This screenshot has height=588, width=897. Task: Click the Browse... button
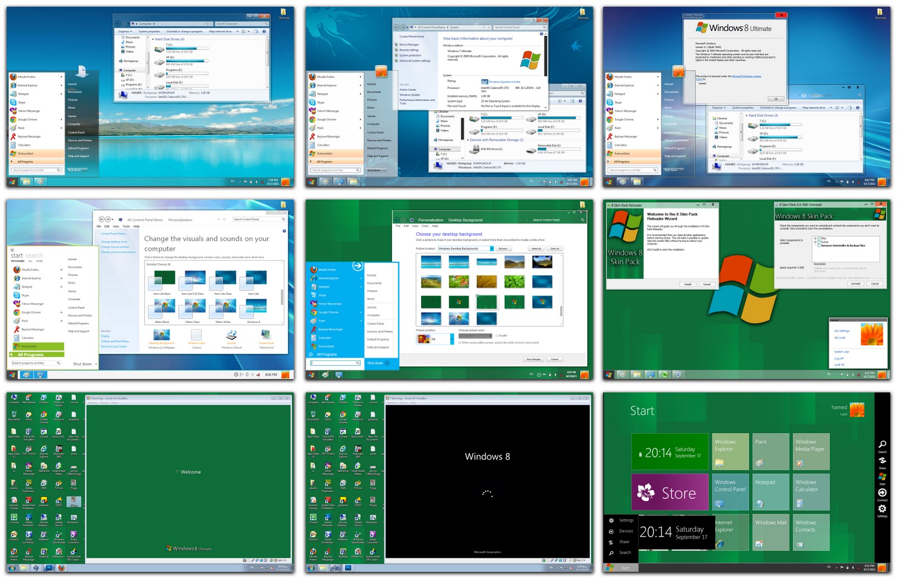[503, 248]
